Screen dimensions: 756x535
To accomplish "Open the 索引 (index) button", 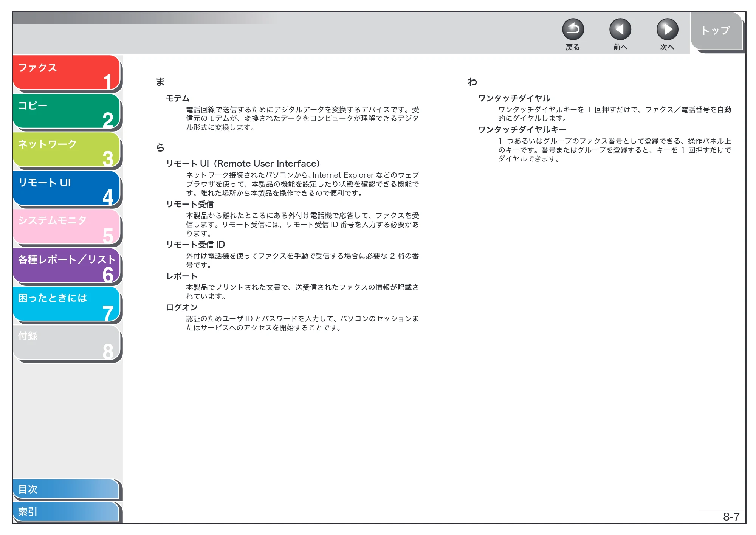I will (x=66, y=512).
